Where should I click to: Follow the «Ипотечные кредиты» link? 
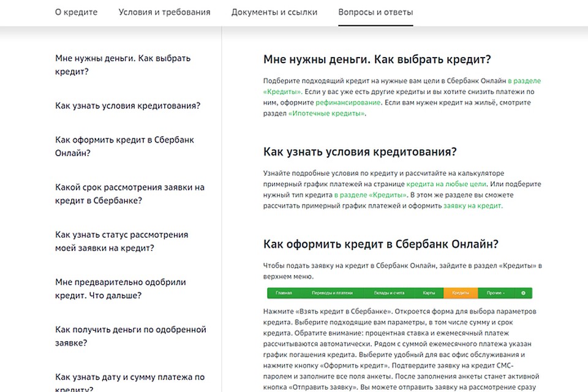(326, 113)
